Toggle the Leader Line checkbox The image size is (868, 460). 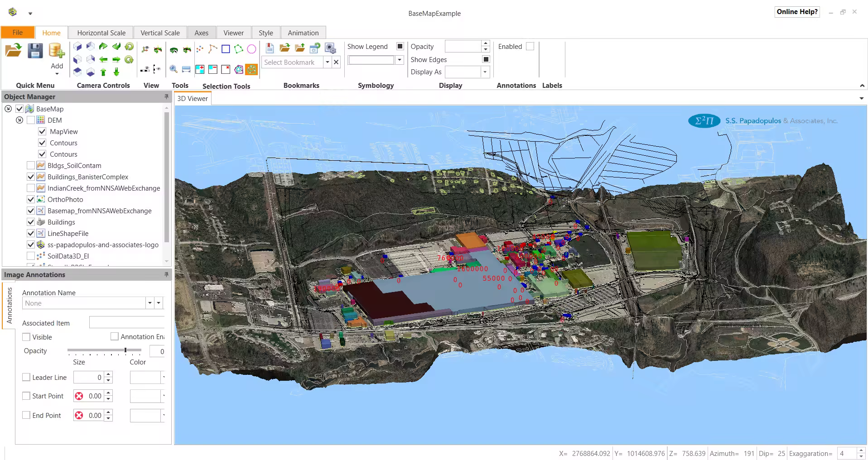click(26, 377)
